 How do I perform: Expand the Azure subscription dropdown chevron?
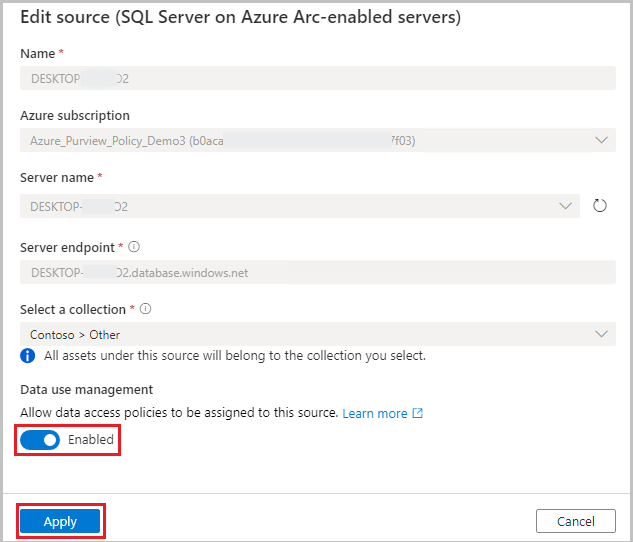tap(601, 141)
